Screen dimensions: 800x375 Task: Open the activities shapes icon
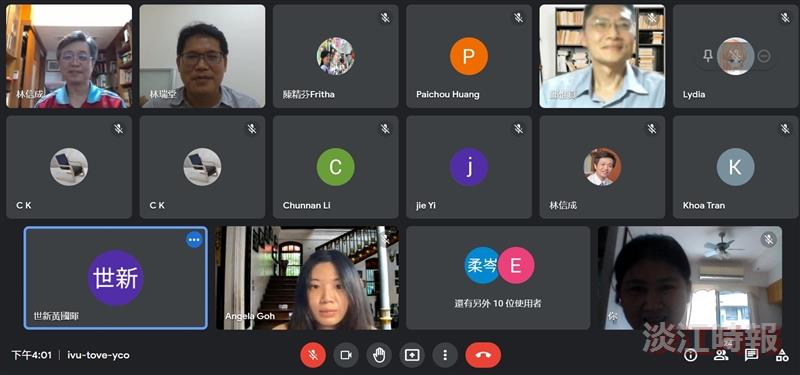point(782,355)
